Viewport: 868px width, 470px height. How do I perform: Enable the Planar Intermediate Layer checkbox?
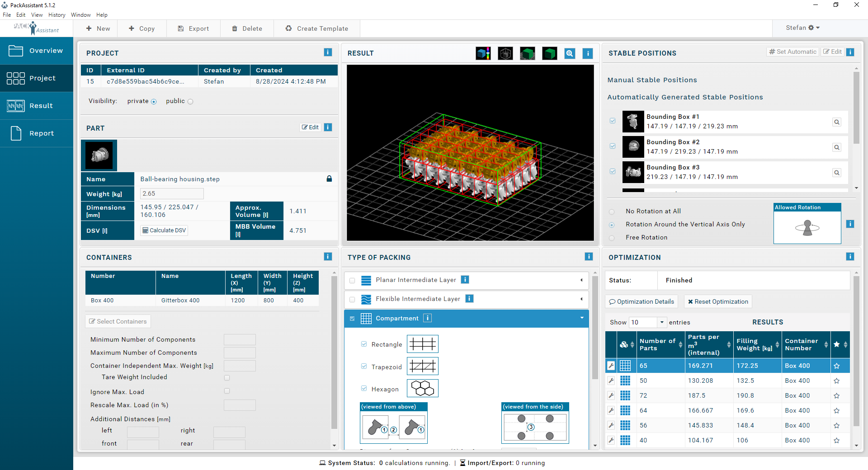[x=352, y=281]
